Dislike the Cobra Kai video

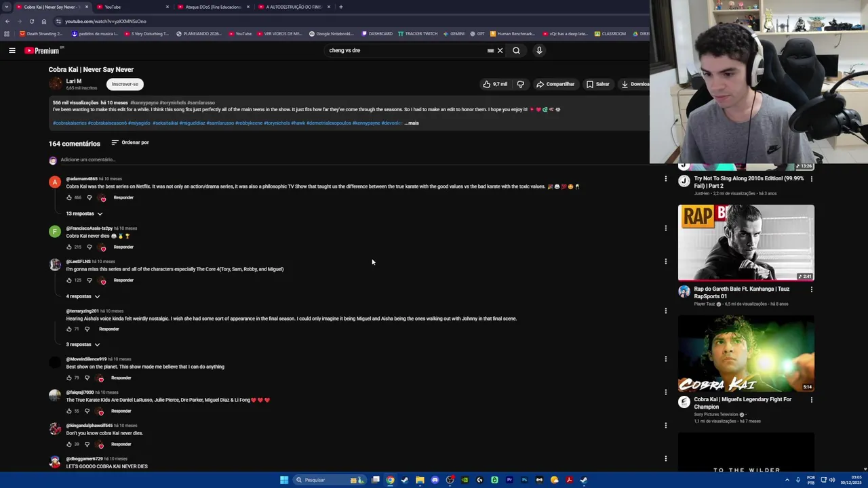coord(520,84)
